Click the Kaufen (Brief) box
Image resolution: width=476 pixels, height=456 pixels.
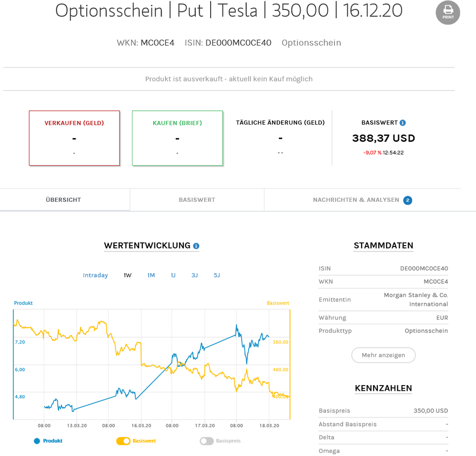point(177,138)
